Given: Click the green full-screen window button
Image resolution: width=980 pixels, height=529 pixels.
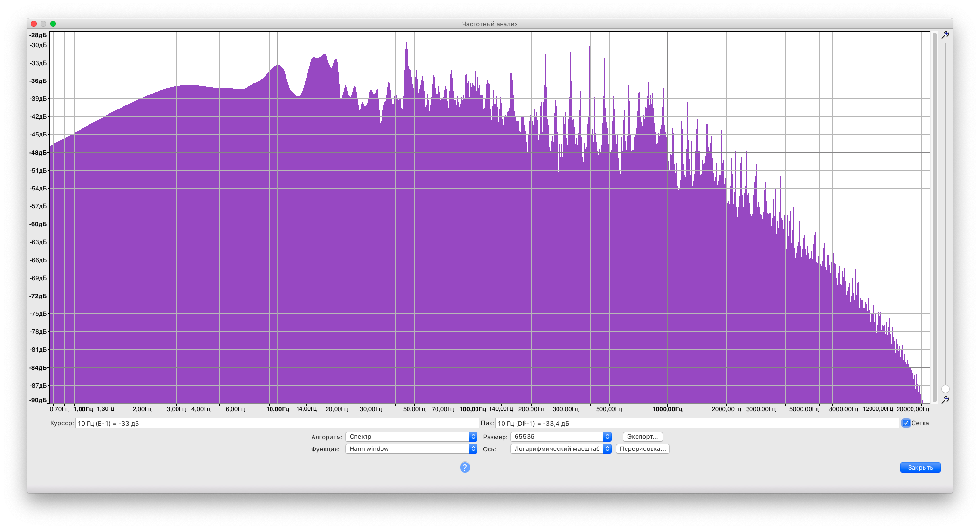Looking at the screenshot, I should [x=53, y=24].
